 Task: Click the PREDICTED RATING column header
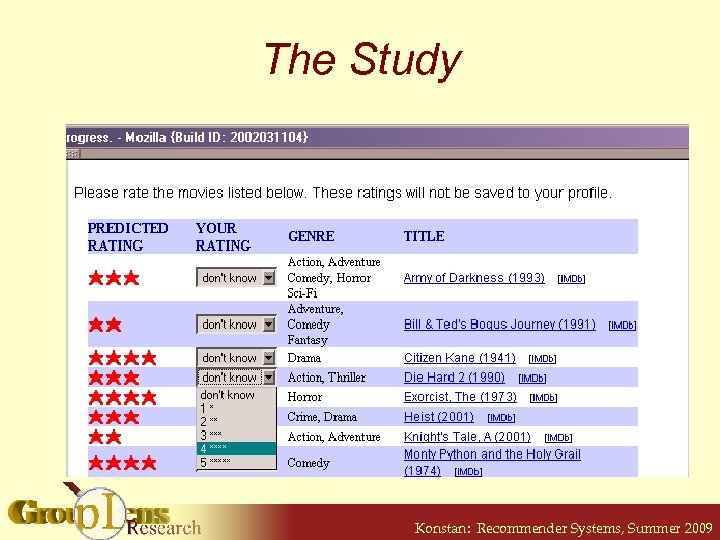(x=128, y=236)
